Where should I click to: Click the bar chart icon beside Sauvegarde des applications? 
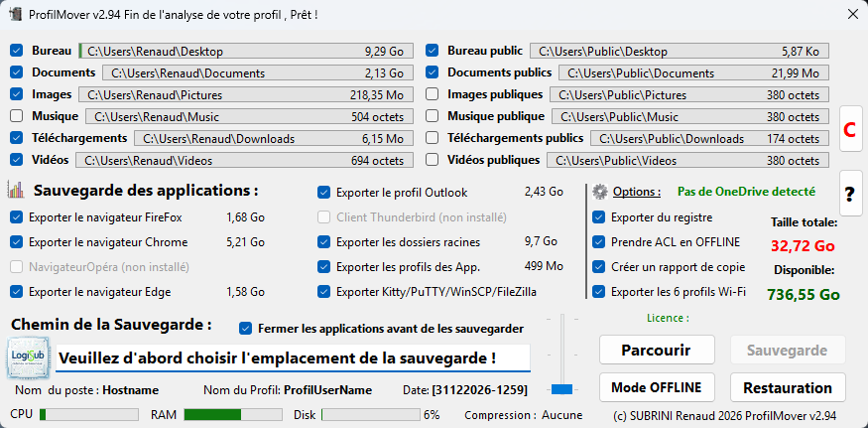16,191
